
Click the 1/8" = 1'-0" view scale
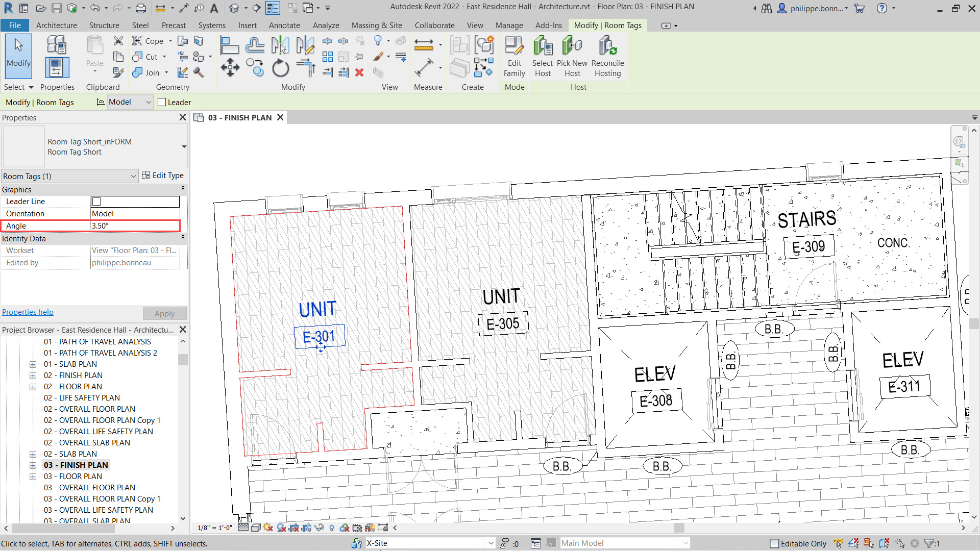[214, 528]
